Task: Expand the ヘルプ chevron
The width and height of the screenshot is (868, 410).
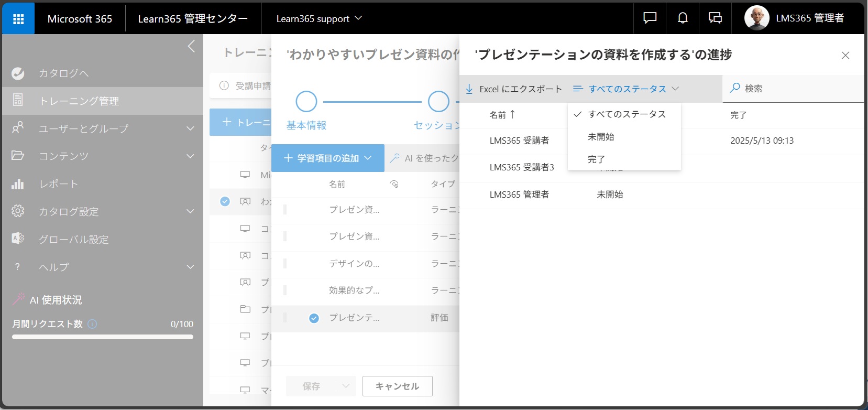Action: click(x=190, y=267)
